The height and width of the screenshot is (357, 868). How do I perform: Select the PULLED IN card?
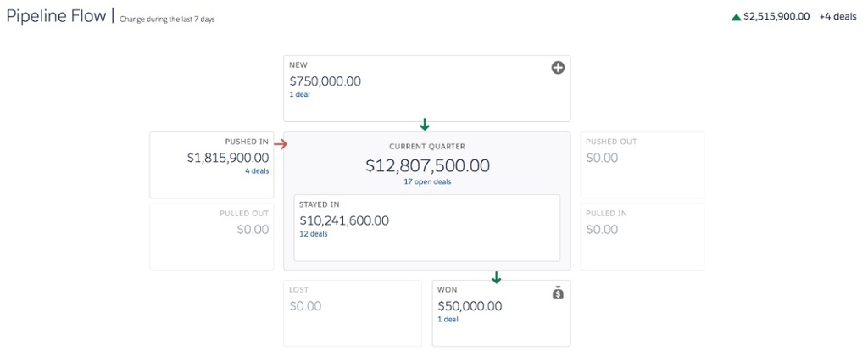(642, 237)
